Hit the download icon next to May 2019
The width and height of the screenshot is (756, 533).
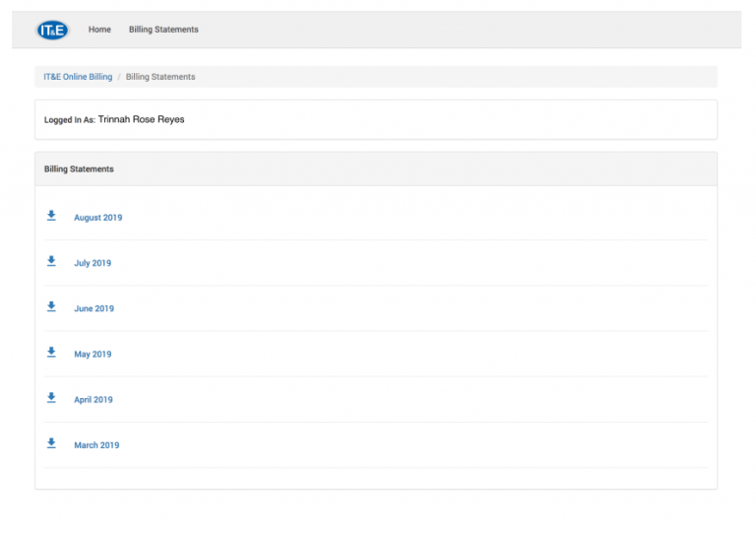(x=51, y=353)
